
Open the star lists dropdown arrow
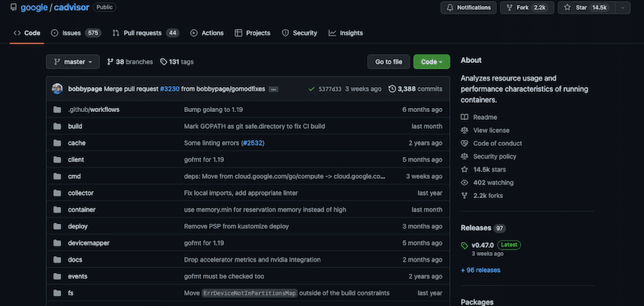pos(623,8)
